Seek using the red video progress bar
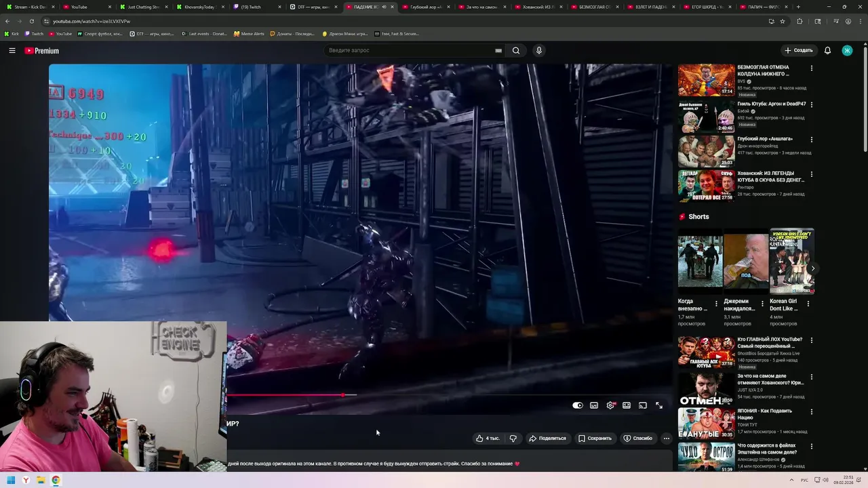The height and width of the screenshot is (488, 868). (x=450, y=394)
